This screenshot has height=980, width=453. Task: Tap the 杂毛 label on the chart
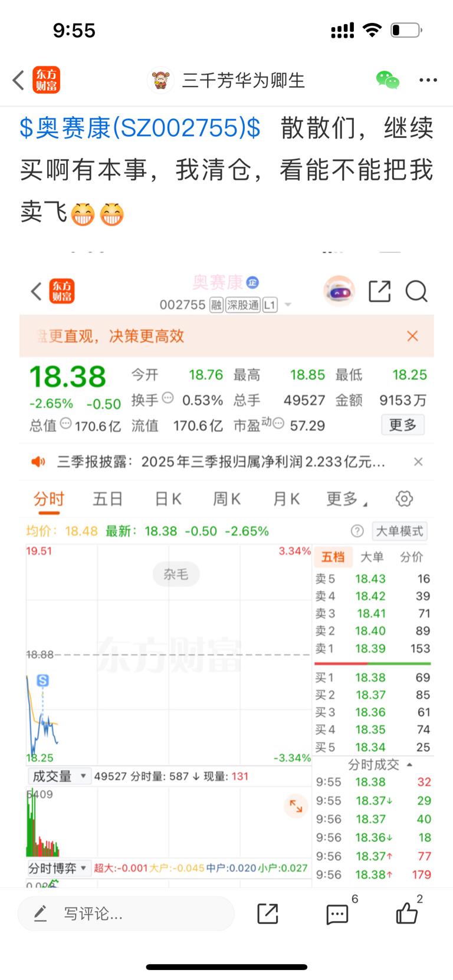(176, 574)
